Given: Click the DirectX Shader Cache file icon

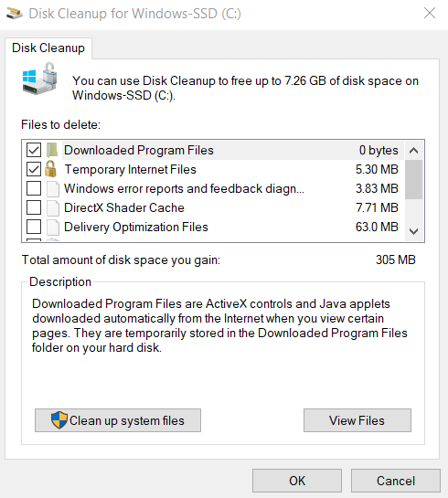Looking at the screenshot, I should [53, 207].
